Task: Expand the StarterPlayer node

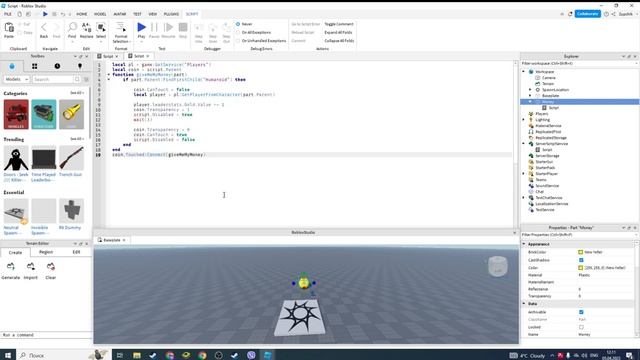Action: (524, 173)
